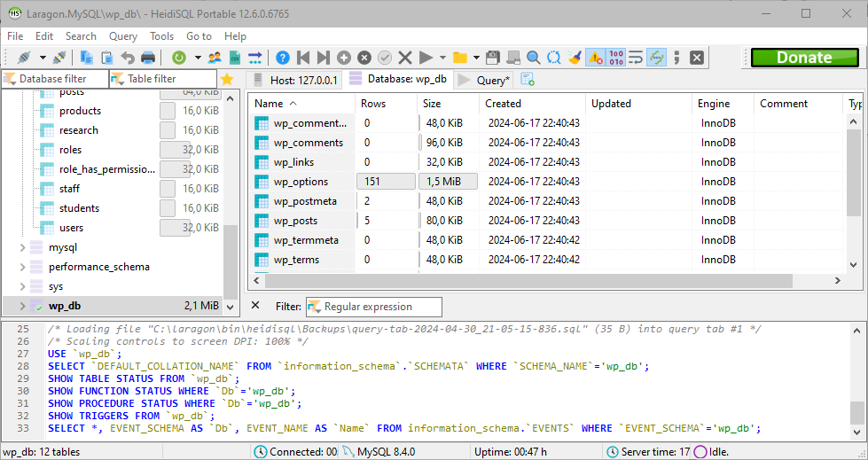Click the save as snippet icon
The image size is (868, 460).
[x=513, y=58]
